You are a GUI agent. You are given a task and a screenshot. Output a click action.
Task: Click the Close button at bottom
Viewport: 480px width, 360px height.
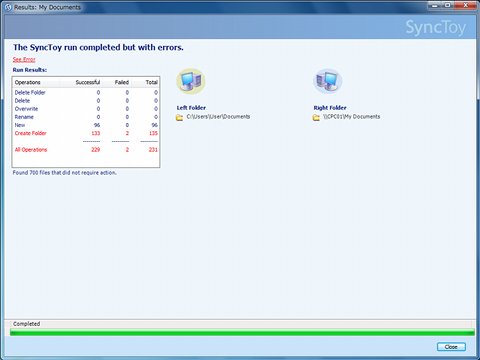pos(451,347)
